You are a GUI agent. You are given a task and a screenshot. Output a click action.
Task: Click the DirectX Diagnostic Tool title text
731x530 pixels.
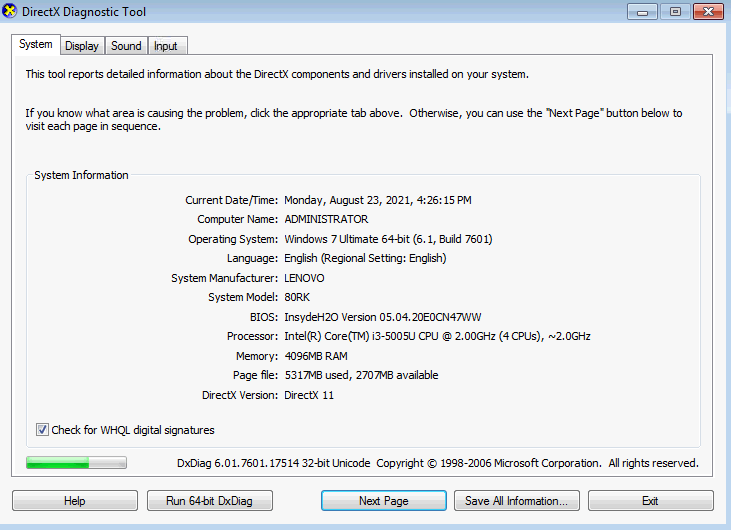point(84,12)
